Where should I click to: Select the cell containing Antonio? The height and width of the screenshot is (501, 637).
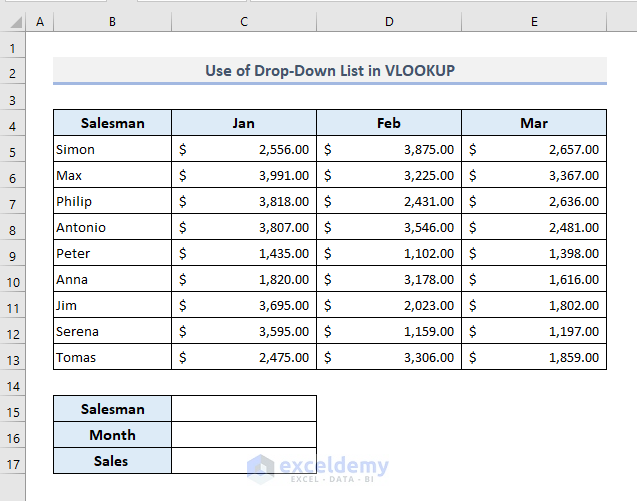(113, 227)
